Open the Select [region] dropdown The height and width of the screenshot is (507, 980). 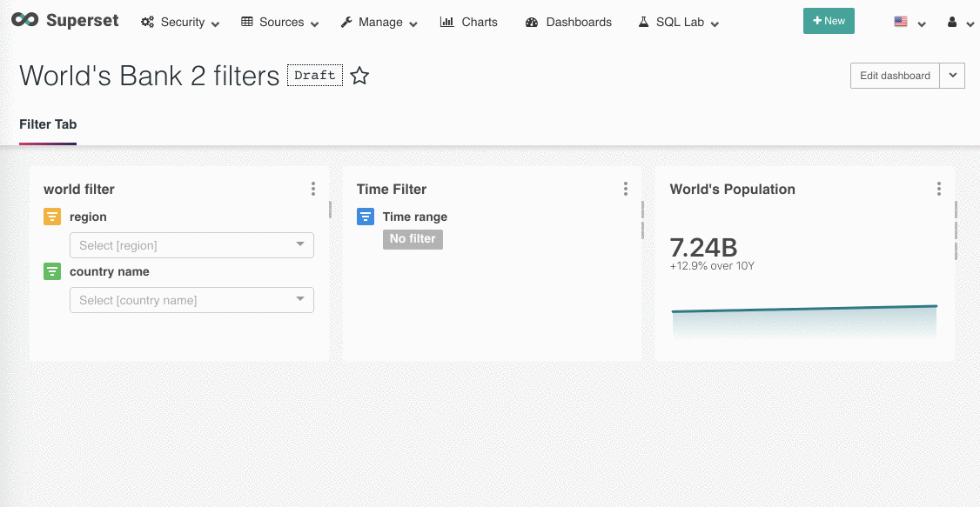(x=191, y=245)
